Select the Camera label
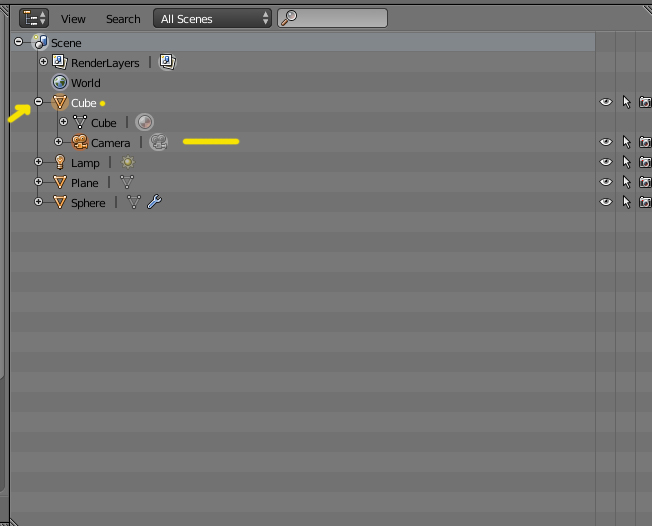Screen dimensions: 652x526 point(111,143)
